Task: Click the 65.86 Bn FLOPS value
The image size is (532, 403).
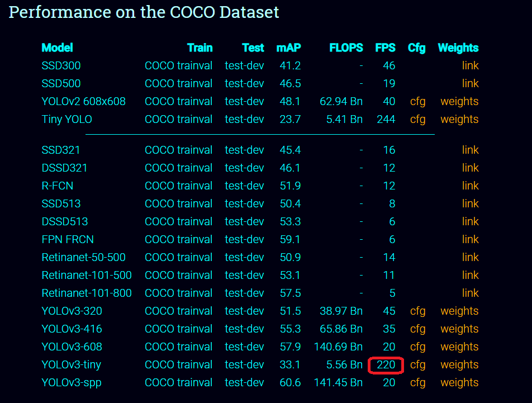Action: coord(341,329)
